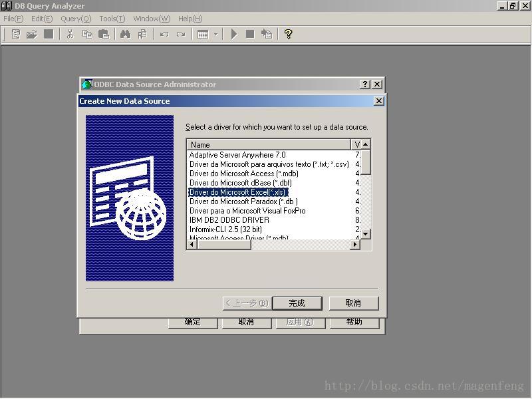The height and width of the screenshot is (399, 532).
Task: Open the Tools(T) menu
Action: 112,19
